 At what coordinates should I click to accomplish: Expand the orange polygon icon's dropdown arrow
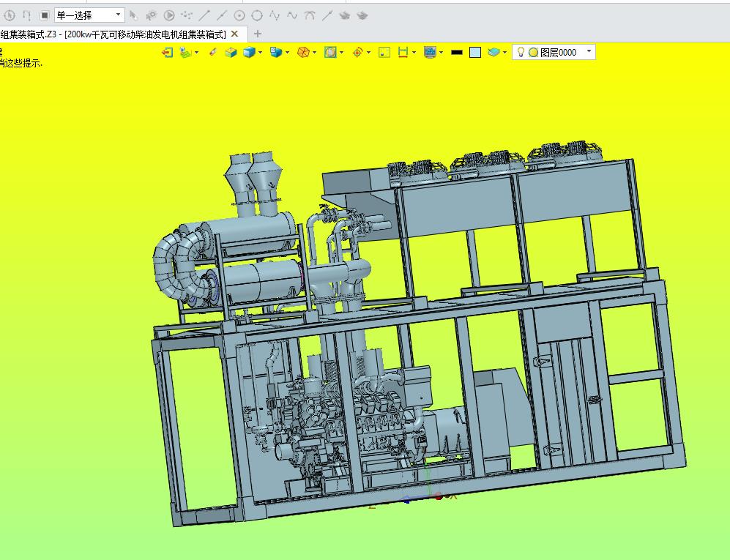pyautogui.click(x=315, y=52)
